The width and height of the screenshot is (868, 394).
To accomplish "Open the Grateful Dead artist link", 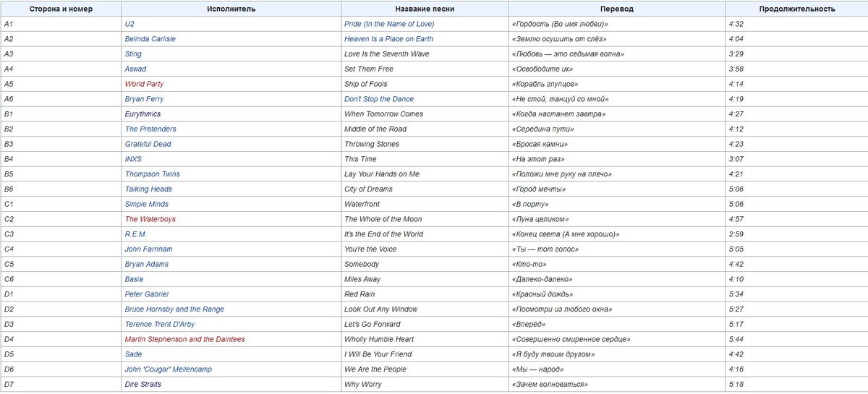I will [x=148, y=144].
